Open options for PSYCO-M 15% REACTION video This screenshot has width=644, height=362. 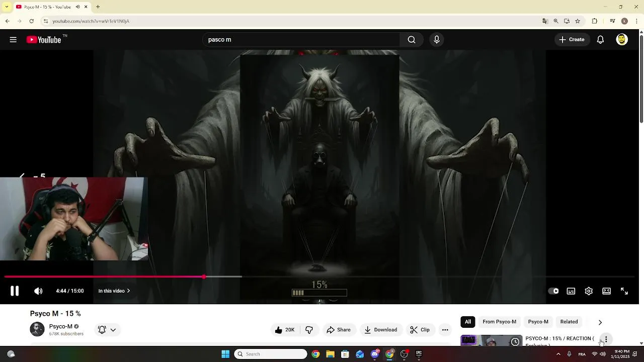click(x=606, y=339)
